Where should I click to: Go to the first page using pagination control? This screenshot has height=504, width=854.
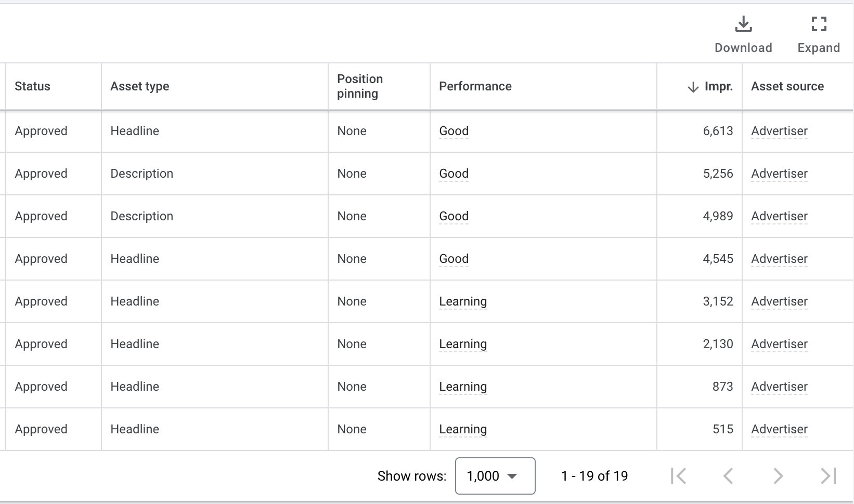[x=679, y=475]
